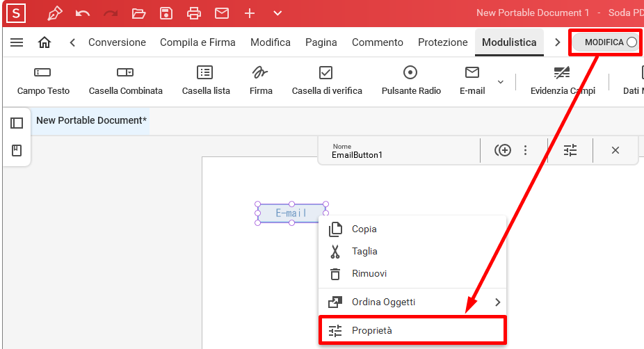
Task: Toggle the MODIFICA mode switch
Action: tap(606, 42)
